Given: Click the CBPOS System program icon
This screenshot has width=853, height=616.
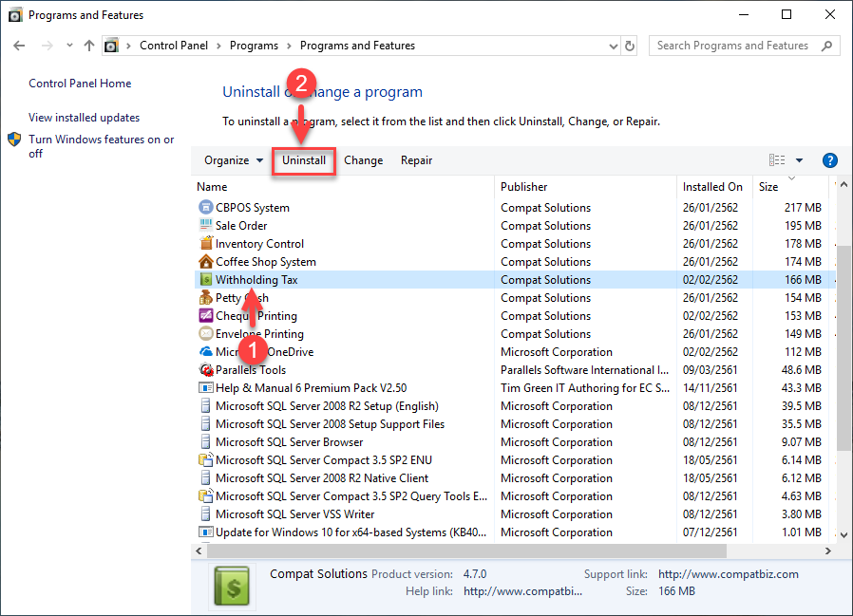Looking at the screenshot, I should [205, 207].
